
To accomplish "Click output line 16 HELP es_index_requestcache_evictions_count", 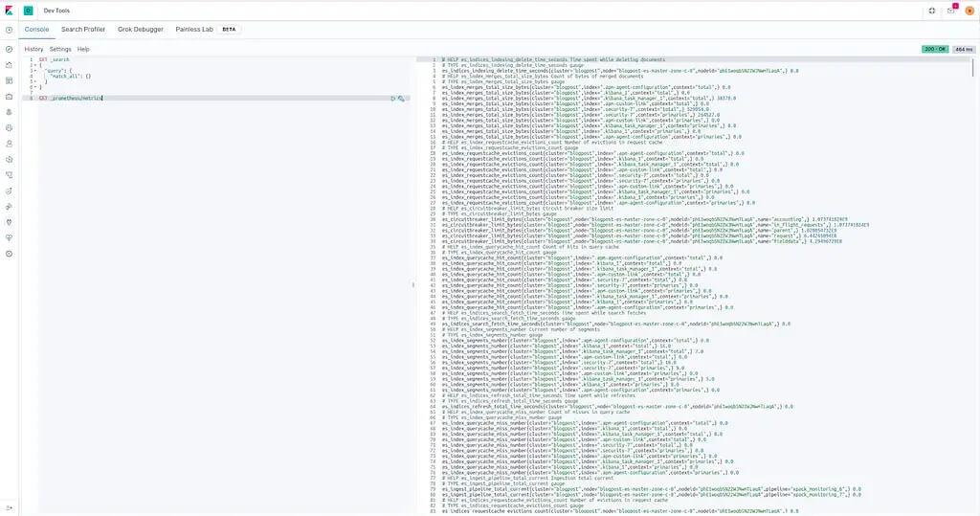I will [x=552, y=142].
